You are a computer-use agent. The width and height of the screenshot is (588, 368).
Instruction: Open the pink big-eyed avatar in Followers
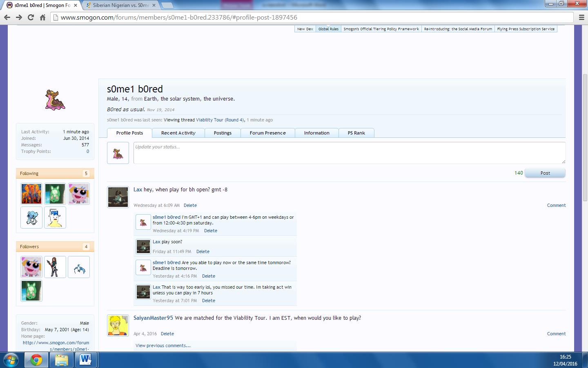[x=31, y=267]
